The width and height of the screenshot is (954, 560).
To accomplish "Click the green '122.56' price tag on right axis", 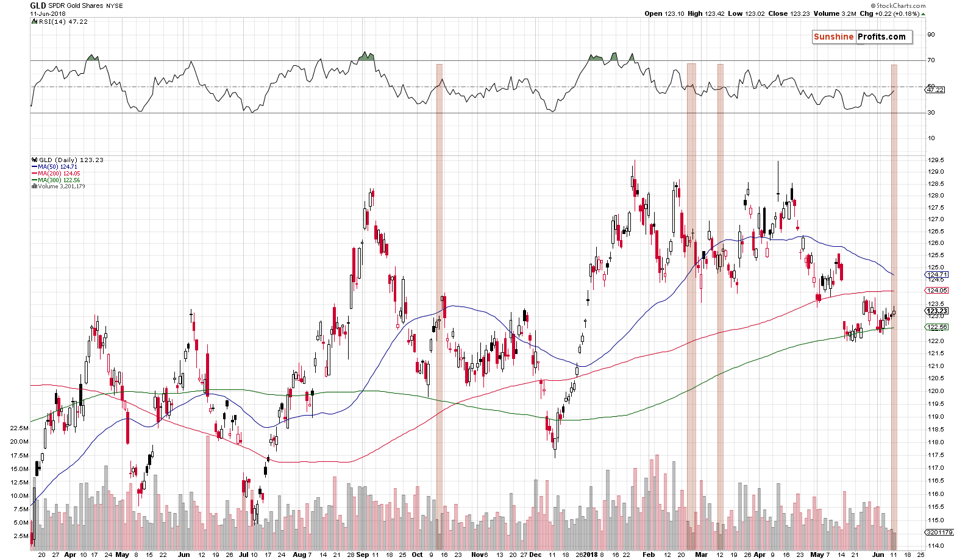I will click(936, 327).
